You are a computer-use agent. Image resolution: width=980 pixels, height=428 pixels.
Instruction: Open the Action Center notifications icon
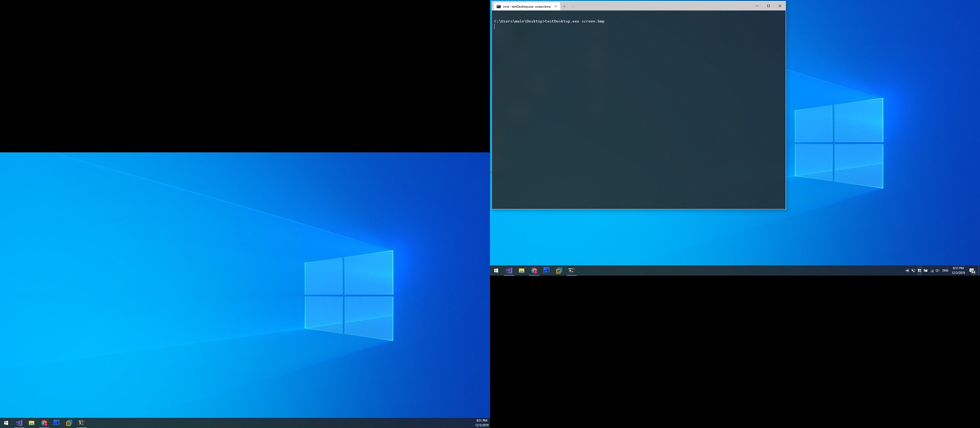[972, 271]
